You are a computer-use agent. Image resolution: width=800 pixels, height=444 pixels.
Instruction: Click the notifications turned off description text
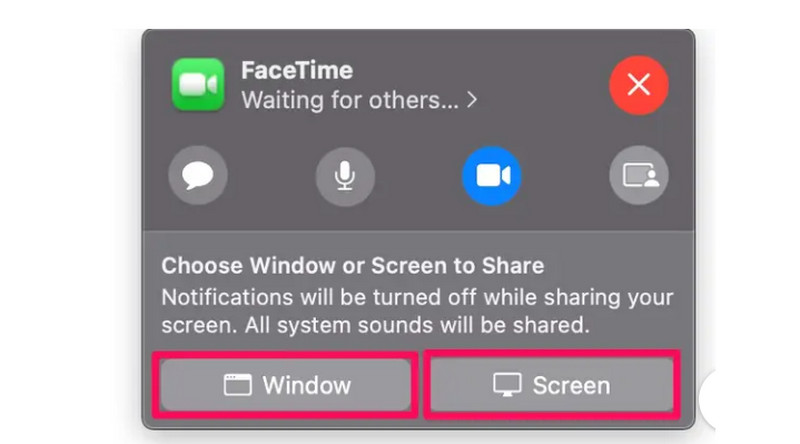click(417, 311)
